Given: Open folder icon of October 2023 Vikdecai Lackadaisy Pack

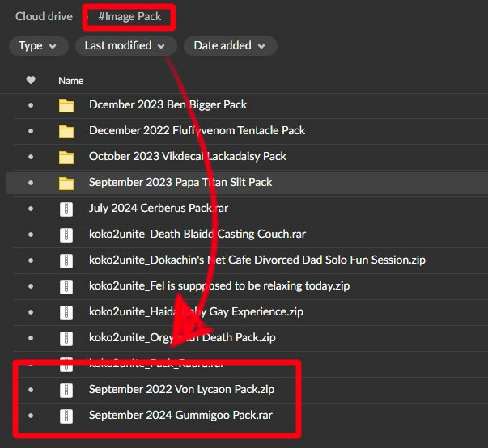Looking at the screenshot, I should [66, 157].
